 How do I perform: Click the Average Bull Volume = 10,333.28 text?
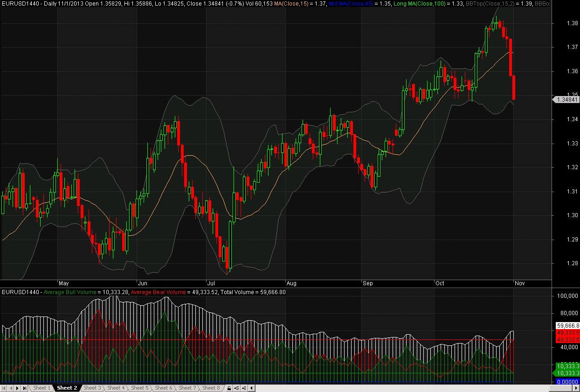pos(86,292)
